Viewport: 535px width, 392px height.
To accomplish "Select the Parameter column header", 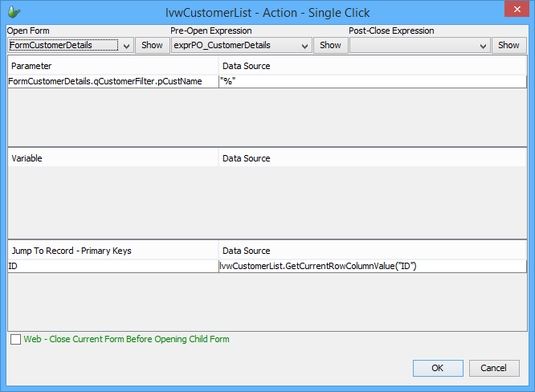I will pos(112,66).
